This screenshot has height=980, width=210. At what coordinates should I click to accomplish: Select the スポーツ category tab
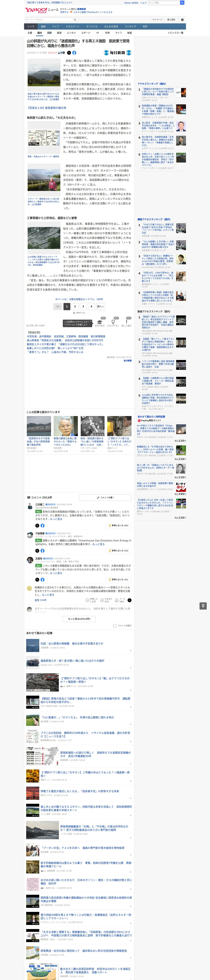coord(85,33)
